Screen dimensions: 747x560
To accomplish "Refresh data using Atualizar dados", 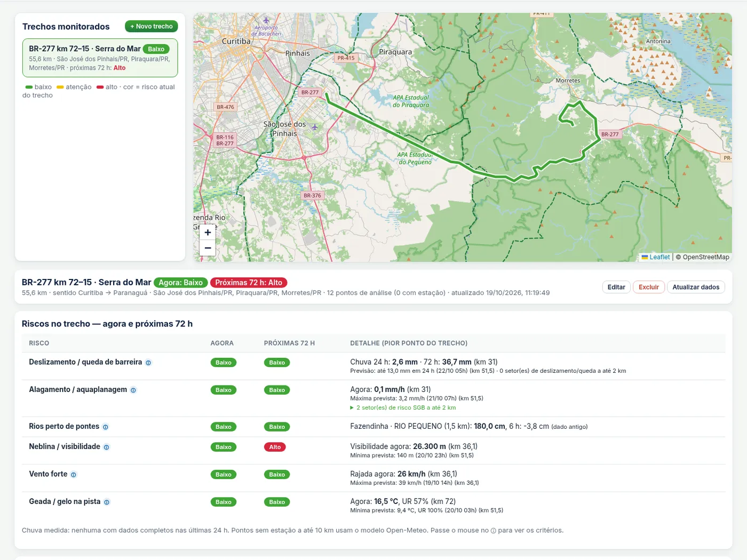I will pyautogui.click(x=696, y=287).
